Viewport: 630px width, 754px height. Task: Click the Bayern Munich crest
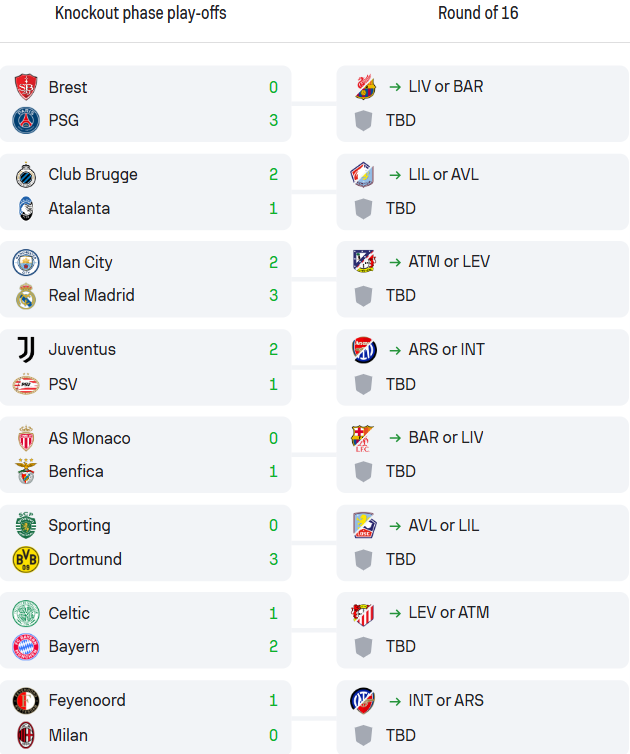[26, 647]
